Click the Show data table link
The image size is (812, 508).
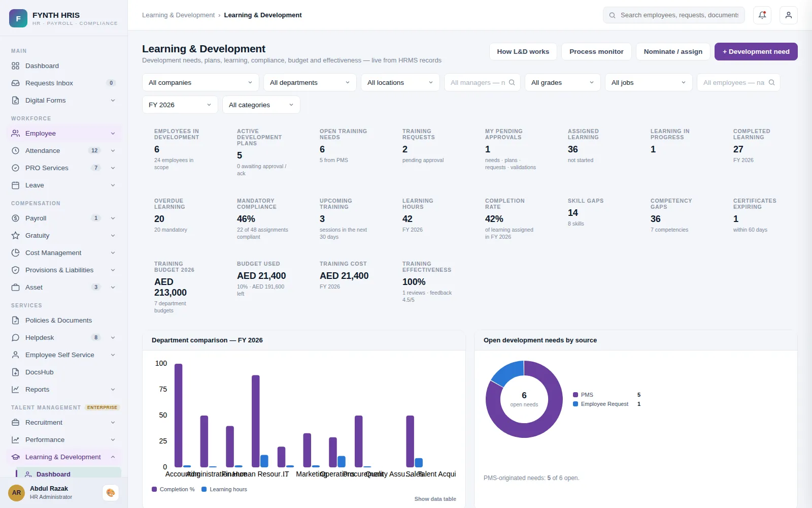point(435,499)
